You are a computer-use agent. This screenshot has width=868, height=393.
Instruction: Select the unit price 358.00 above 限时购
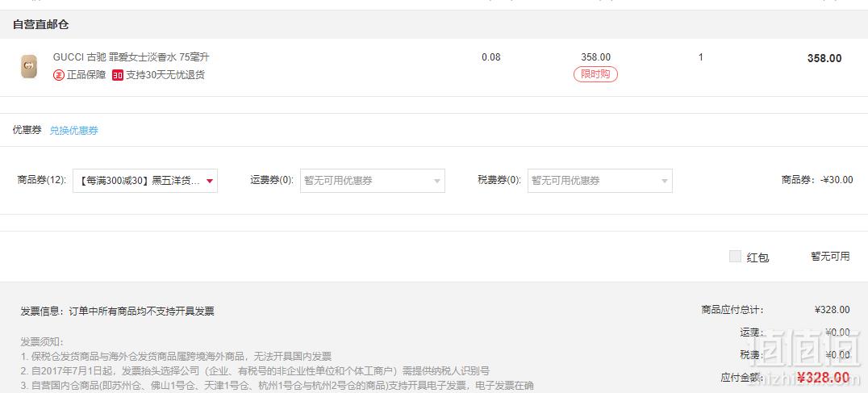coord(595,57)
